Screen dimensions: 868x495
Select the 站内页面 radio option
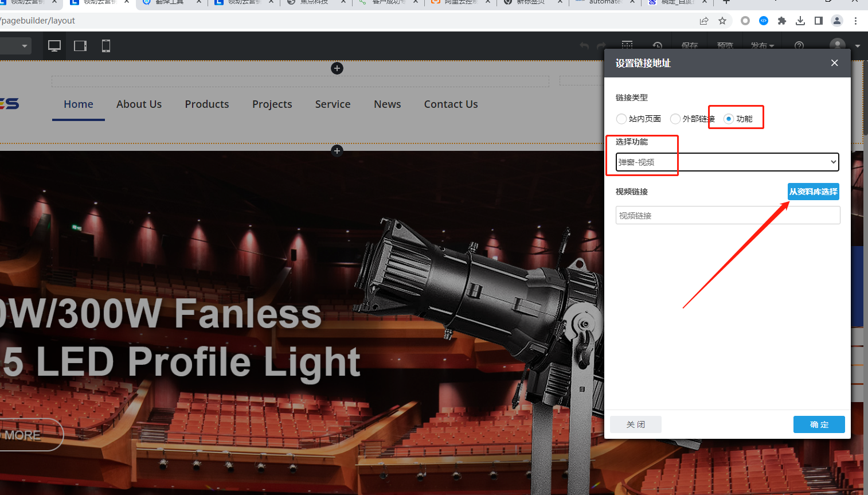[x=621, y=119]
